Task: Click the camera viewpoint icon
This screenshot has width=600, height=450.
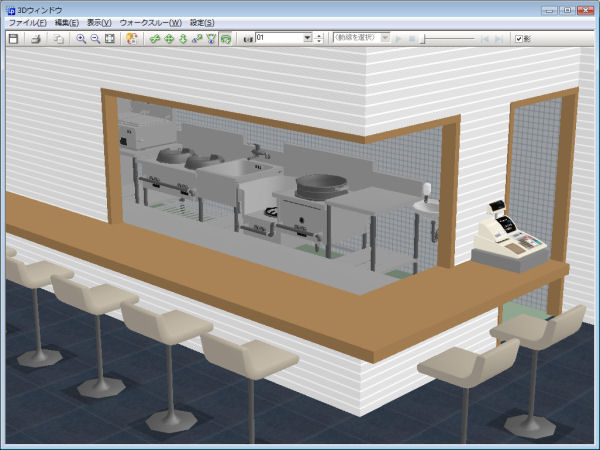Action: (247, 38)
